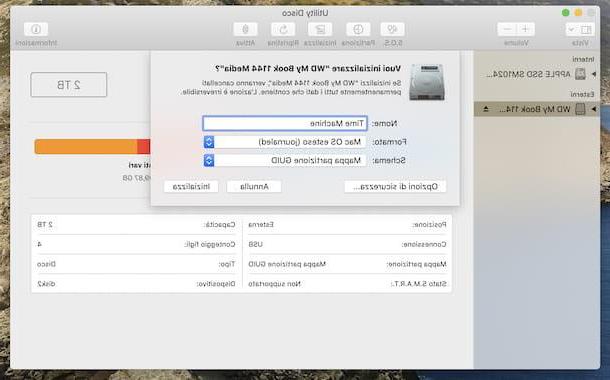This screenshot has height=380, width=610.
Task: Click the Schema dropdown arrow stepper
Action: pyautogui.click(x=209, y=160)
